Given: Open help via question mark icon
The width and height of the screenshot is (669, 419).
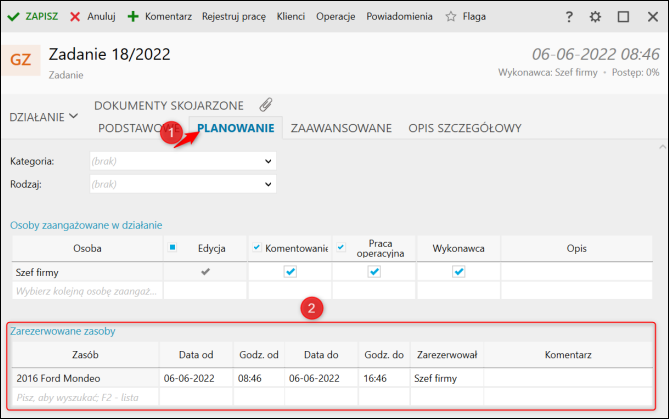Looking at the screenshot, I should point(569,17).
